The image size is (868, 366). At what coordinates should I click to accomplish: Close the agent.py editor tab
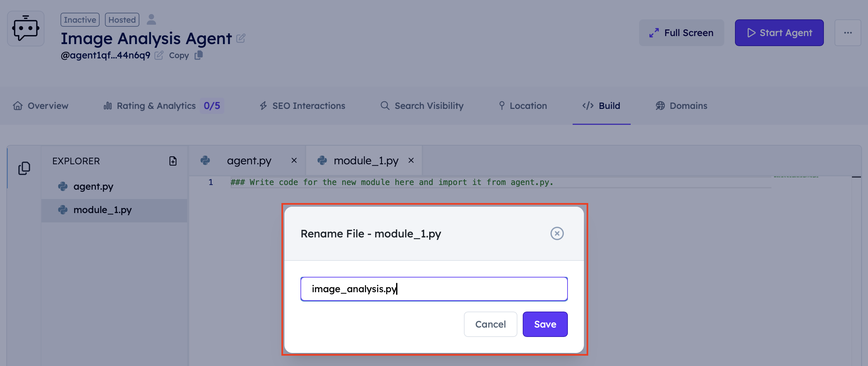293,161
